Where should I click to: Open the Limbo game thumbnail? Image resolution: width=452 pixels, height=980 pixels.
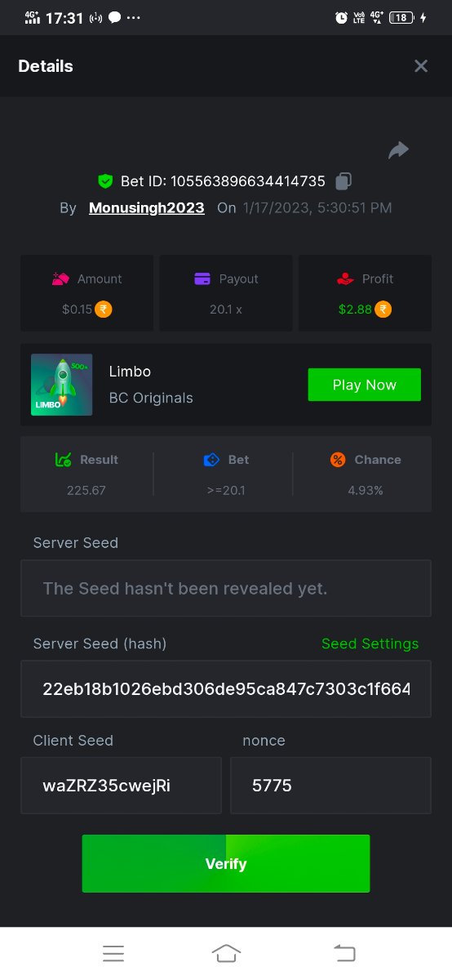point(62,385)
